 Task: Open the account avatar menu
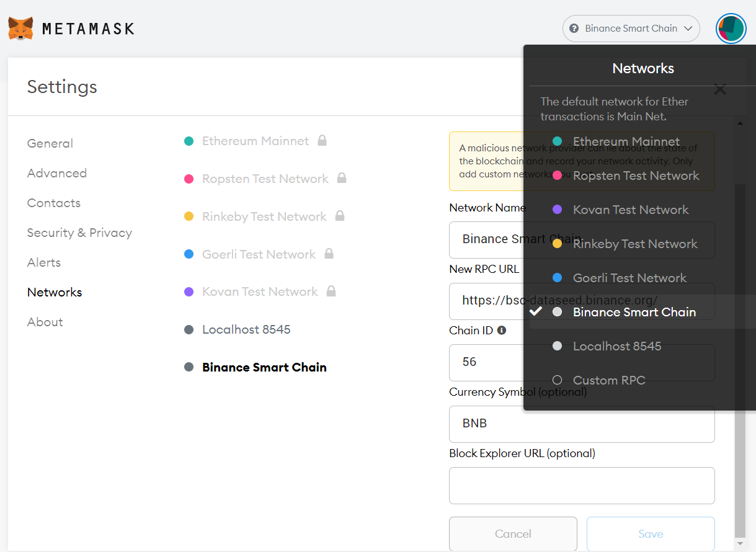[x=731, y=29]
